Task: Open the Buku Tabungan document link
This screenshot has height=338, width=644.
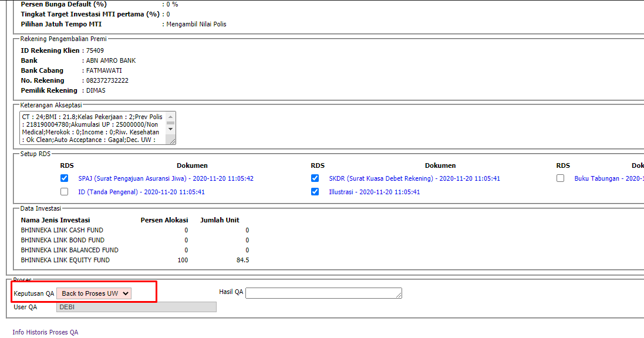Action: [x=608, y=178]
